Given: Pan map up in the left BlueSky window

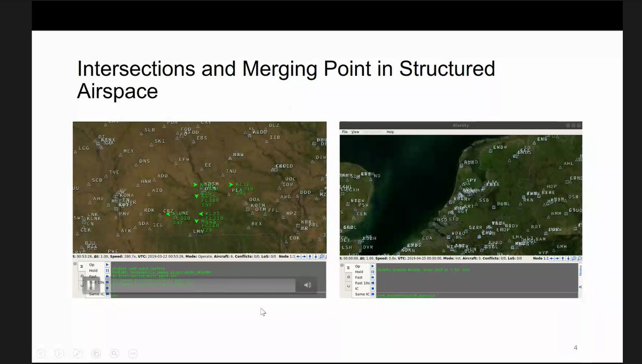Looking at the screenshot, I should click(310, 257).
